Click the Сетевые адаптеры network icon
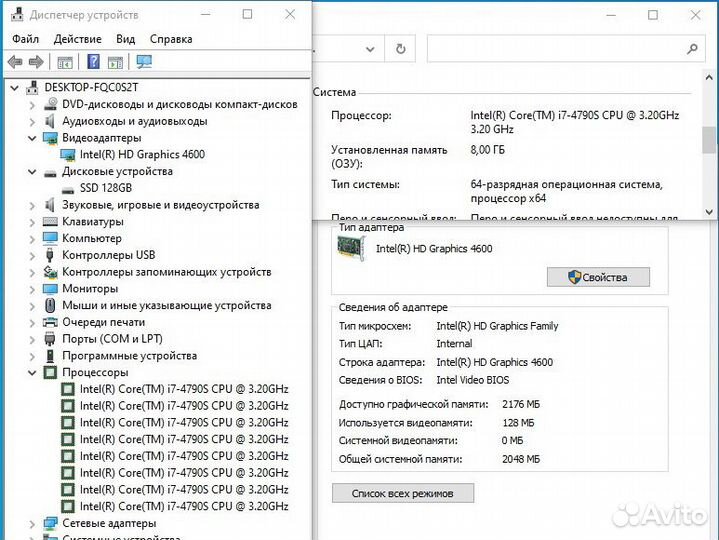 pos(50,523)
